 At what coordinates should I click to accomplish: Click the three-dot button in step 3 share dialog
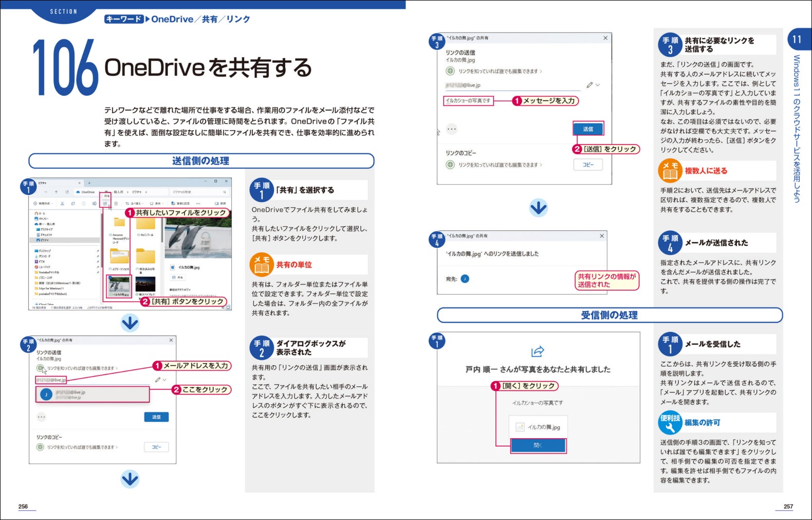pos(451,129)
